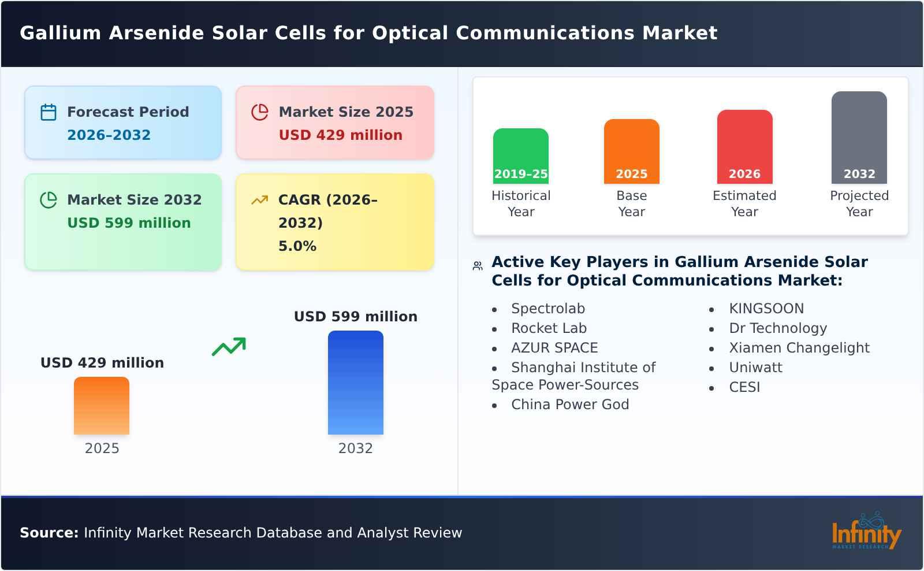This screenshot has width=924, height=571.
Task: Select the Base Year orange bar
Action: click(x=631, y=150)
